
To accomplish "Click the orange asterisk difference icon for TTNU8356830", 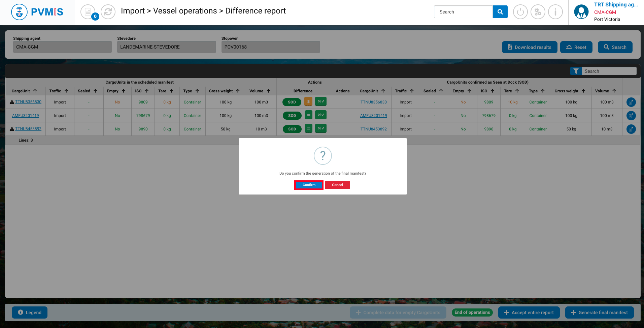I will (x=308, y=101).
